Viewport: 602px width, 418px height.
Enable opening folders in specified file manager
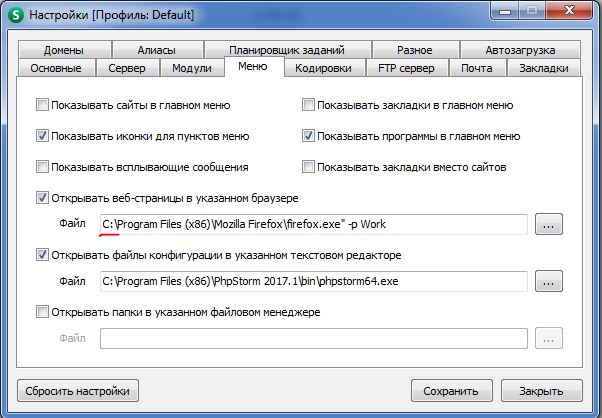42,313
